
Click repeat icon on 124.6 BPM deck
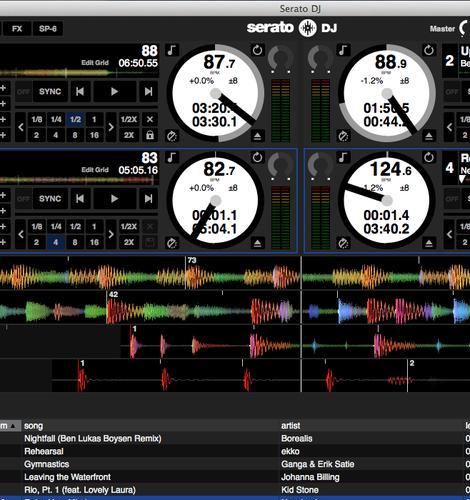tap(429, 157)
